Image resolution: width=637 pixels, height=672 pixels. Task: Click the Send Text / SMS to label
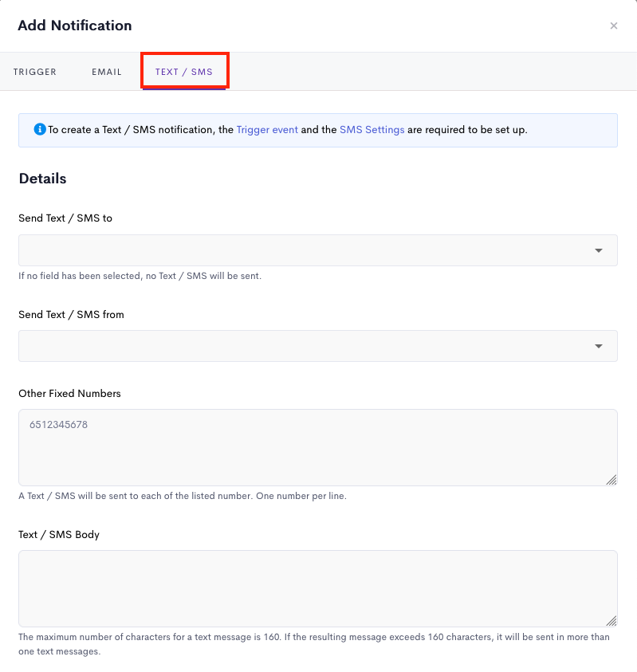[65, 218]
